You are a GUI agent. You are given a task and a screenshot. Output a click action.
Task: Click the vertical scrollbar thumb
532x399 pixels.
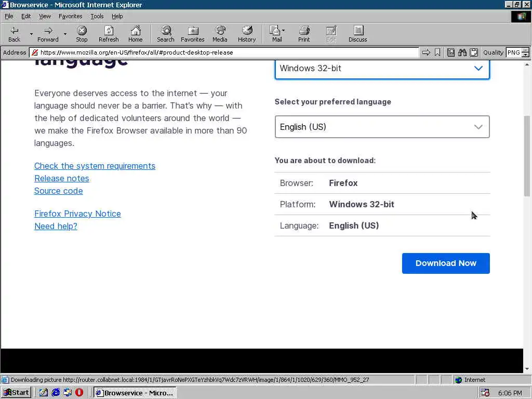[527, 156]
